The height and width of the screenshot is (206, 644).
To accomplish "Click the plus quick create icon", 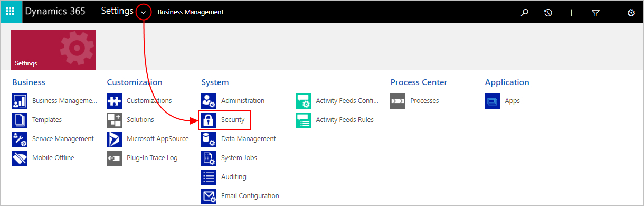I will click(571, 13).
